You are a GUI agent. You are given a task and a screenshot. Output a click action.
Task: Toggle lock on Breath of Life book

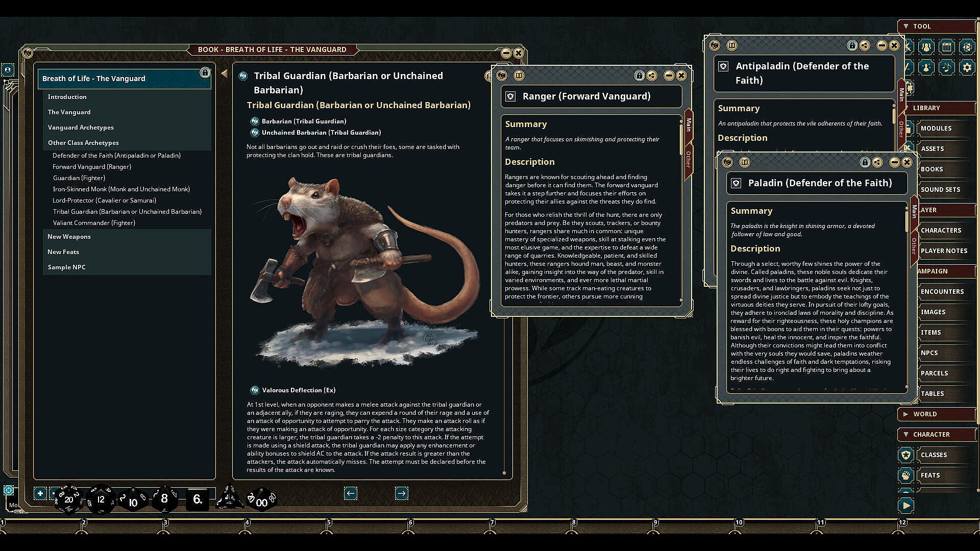205,73
